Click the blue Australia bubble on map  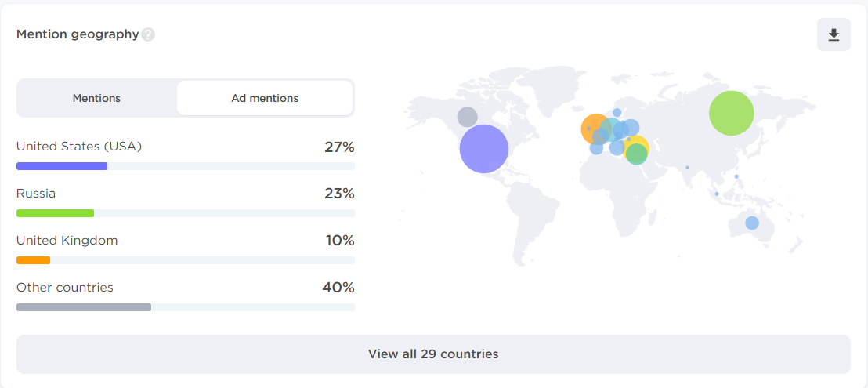point(752,223)
